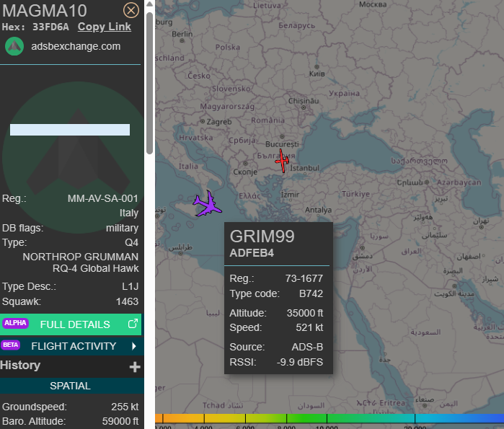Click the MAGMA10 callsign title
This screenshot has height=429, width=504.
coord(45,11)
